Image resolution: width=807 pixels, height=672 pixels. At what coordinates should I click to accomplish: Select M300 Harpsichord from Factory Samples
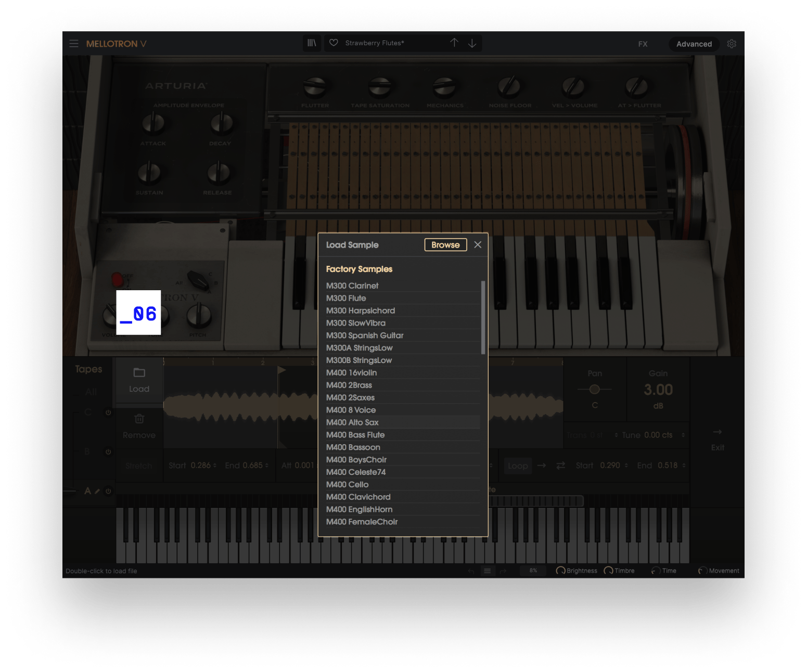pos(361,311)
